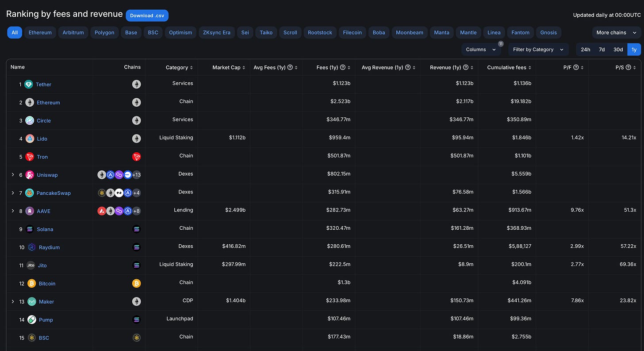Expand the Uniswap row
This screenshot has height=351, width=644.
(13, 175)
